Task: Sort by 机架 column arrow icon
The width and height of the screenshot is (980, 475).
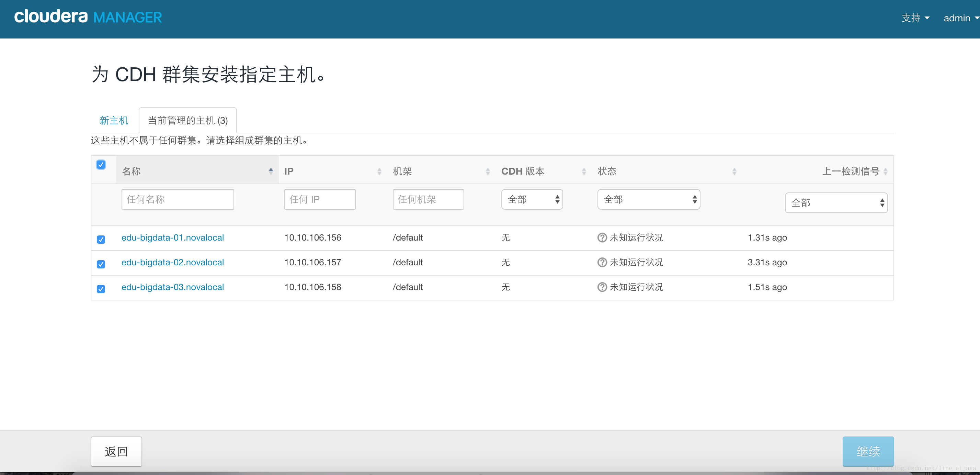Action: point(487,171)
